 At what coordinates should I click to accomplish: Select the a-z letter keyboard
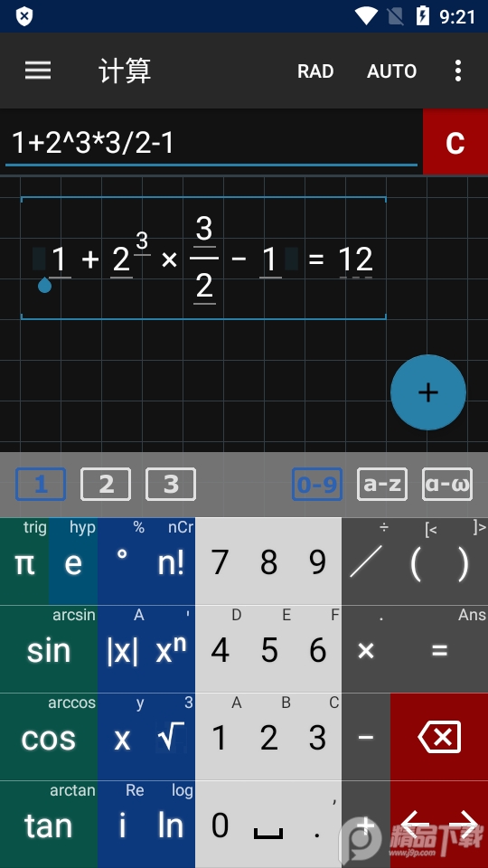point(382,485)
